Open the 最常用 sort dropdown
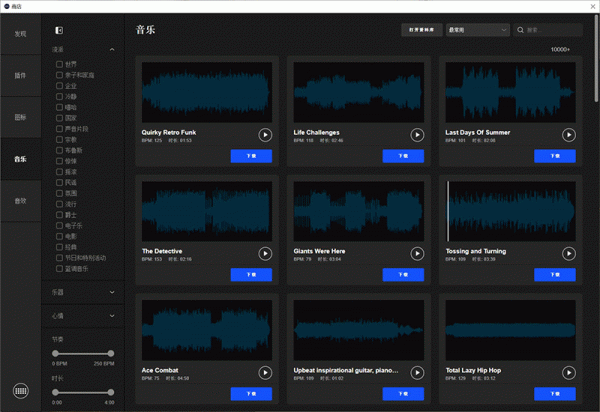 [477, 30]
